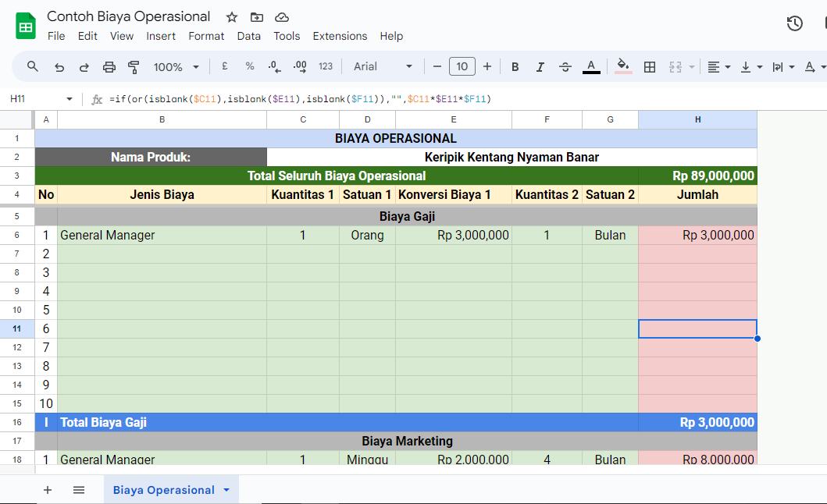Increase the font size
The width and height of the screenshot is (827, 504).
click(x=487, y=66)
